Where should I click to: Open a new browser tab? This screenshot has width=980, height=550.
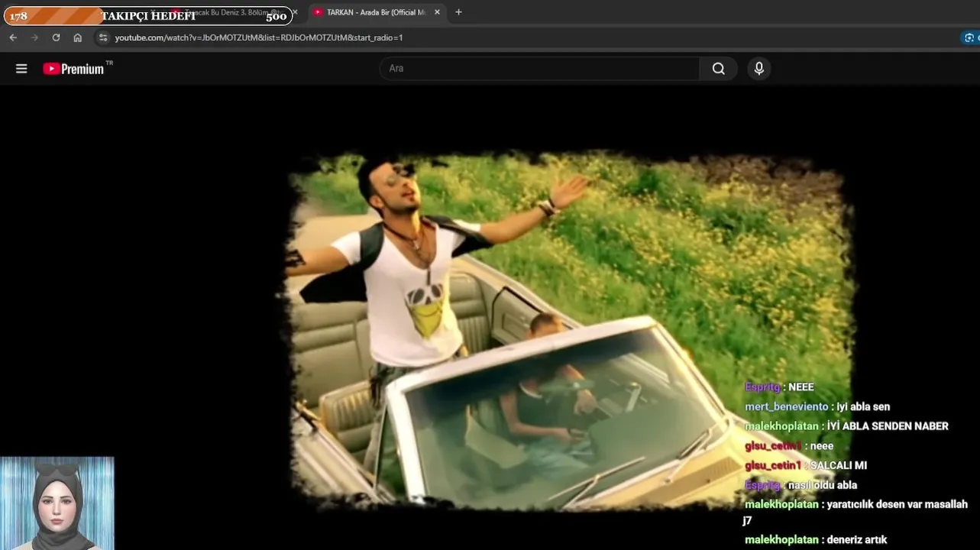(458, 12)
